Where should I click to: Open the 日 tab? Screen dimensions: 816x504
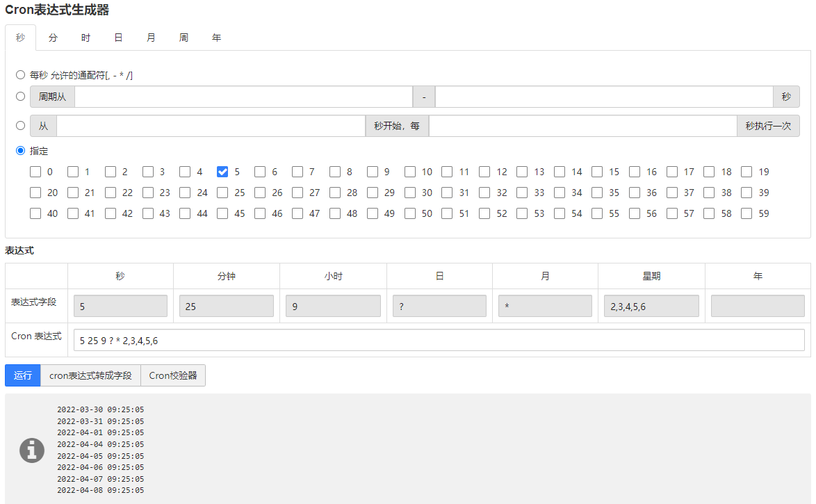click(118, 38)
